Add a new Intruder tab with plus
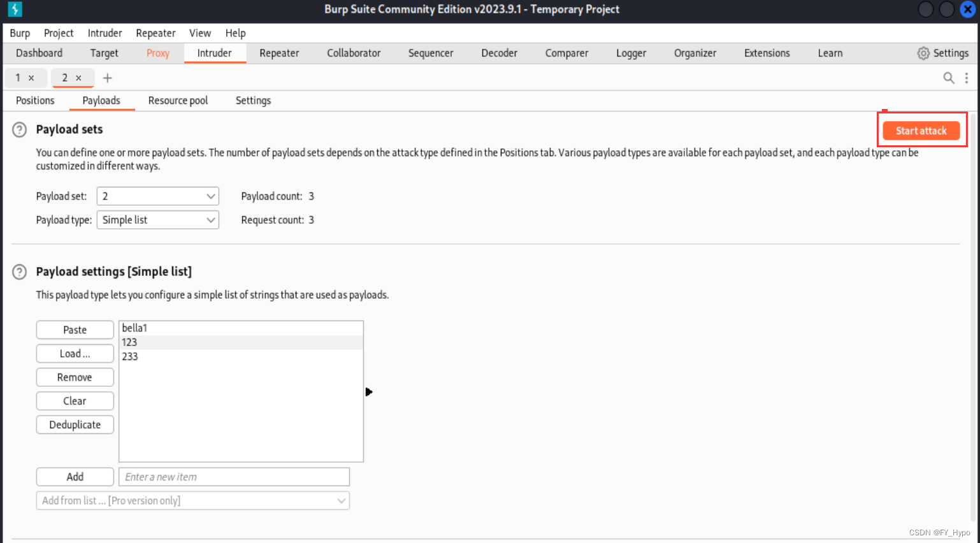This screenshot has height=543, width=980. coord(107,78)
